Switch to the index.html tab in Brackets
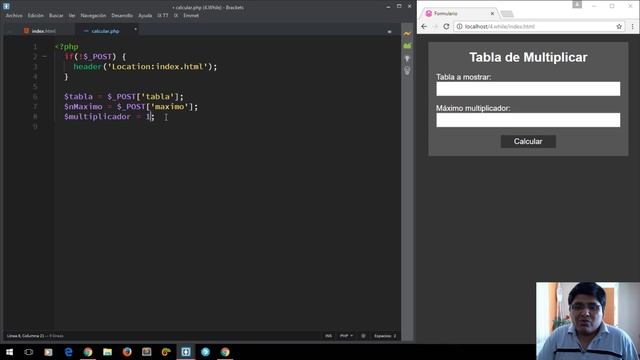This screenshot has height=360, width=640. click(40, 31)
